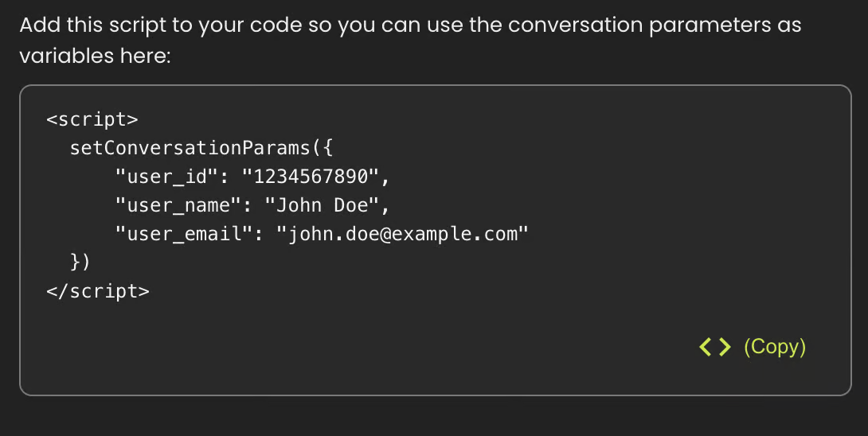Click the angle brackets code icon
868x436 pixels.
click(714, 347)
